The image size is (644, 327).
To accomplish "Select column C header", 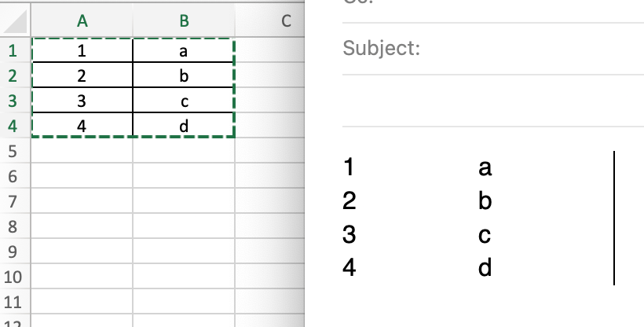I will click(270, 20).
